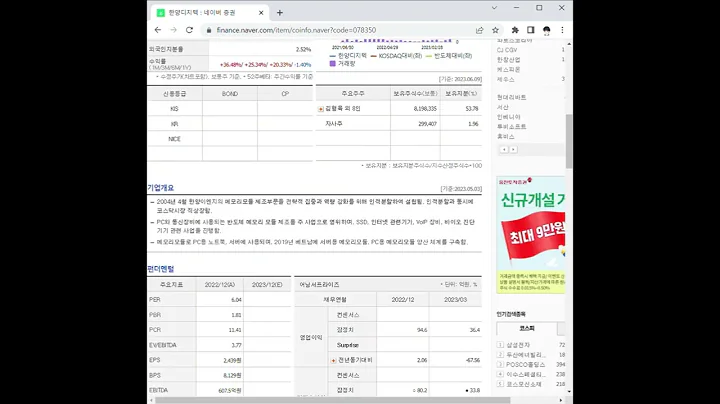Click the 신규개설 promotion banner
This screenshot has height=404, width=720.
tap(531, 235)
